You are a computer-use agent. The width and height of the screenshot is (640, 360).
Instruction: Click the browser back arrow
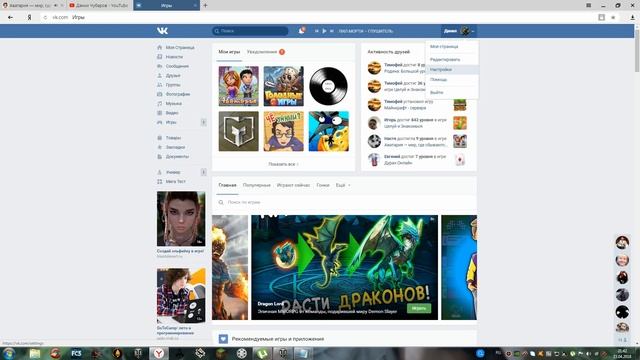click(x=10, y=17)
